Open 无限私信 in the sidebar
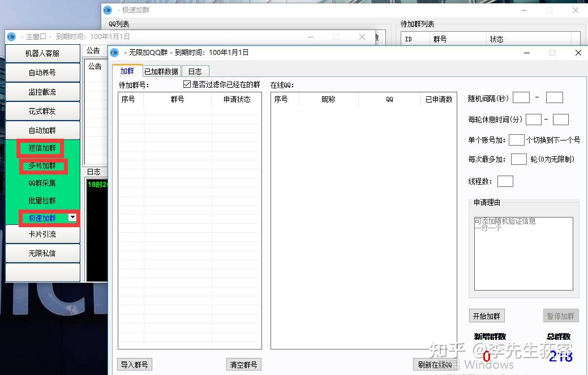 (42, 253)
